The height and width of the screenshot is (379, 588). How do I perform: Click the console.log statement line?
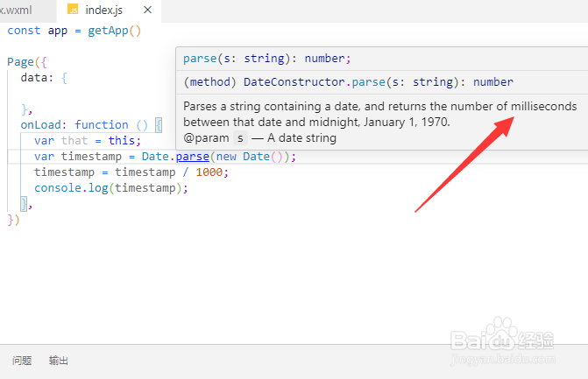111,188
